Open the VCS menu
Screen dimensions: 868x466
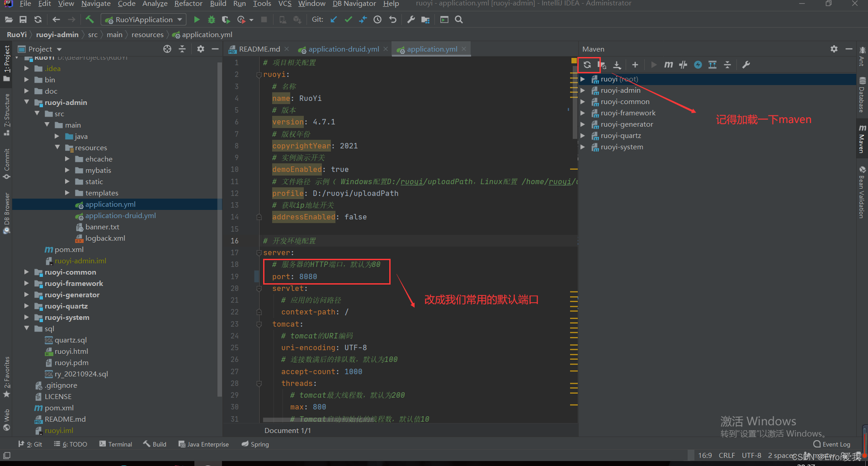click(284, 4)
